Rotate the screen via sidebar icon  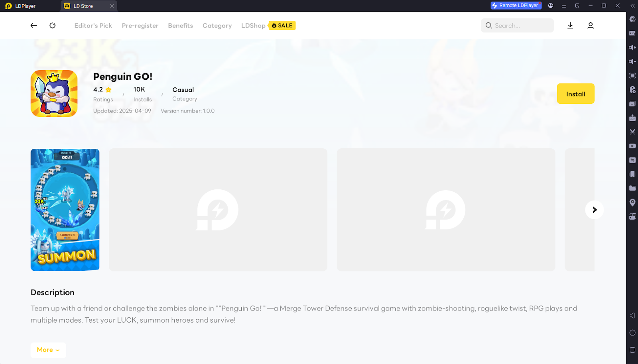(632, 216)
